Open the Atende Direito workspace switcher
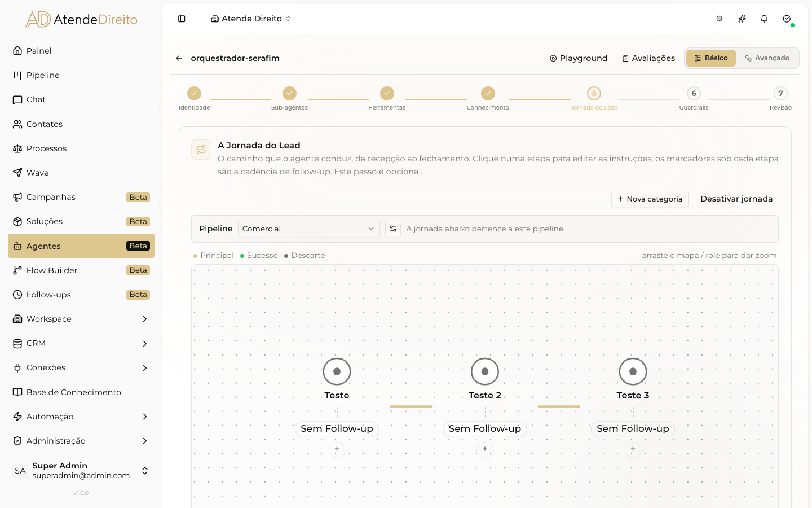This screenshot has width=812, height=508. coord(251,19)
